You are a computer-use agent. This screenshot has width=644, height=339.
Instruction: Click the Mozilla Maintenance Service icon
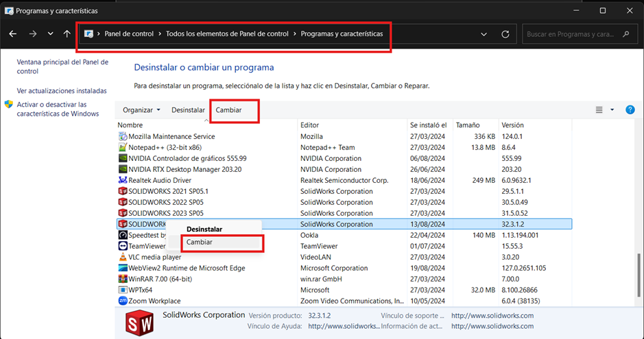pos(122,136)
